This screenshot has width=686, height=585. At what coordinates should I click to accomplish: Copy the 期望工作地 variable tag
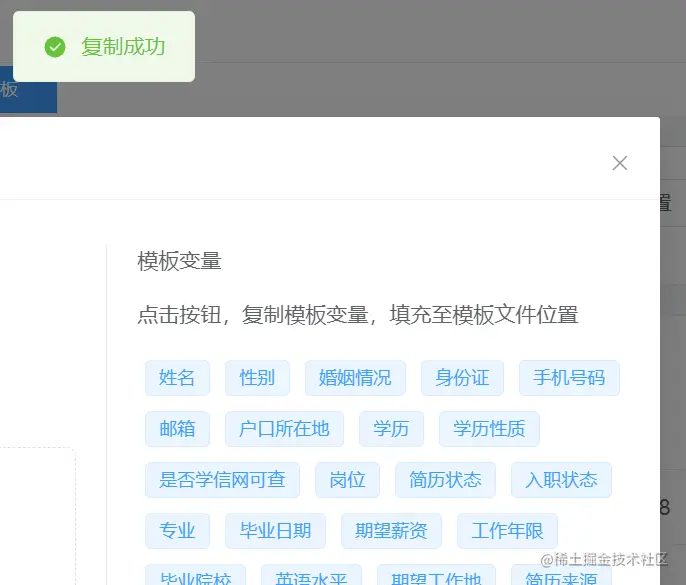click(436, 575)
